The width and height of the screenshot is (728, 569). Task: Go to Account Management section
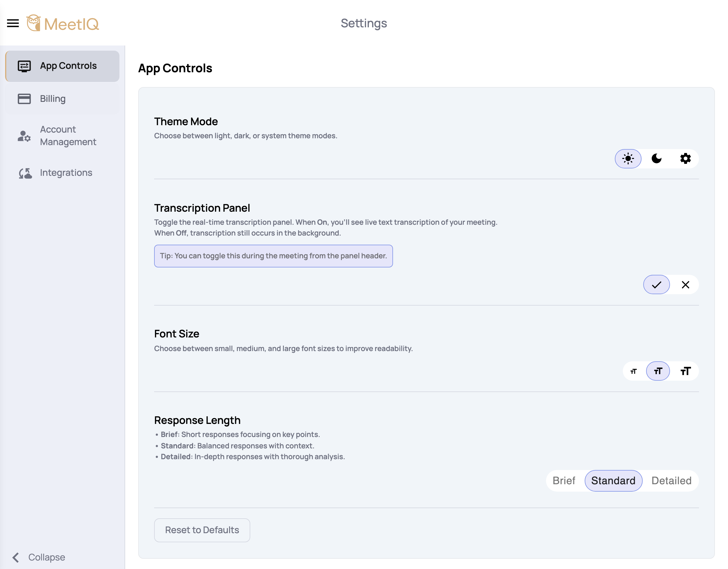coord(62,136)
